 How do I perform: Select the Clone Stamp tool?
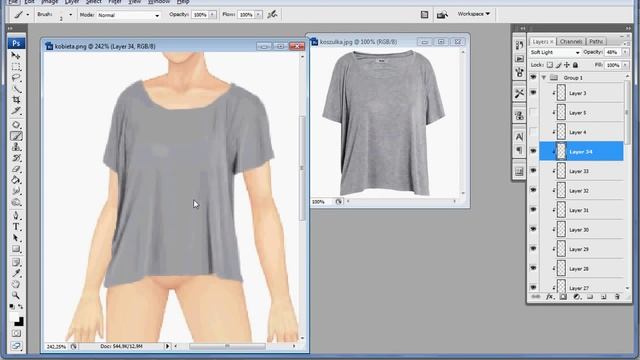16,147
